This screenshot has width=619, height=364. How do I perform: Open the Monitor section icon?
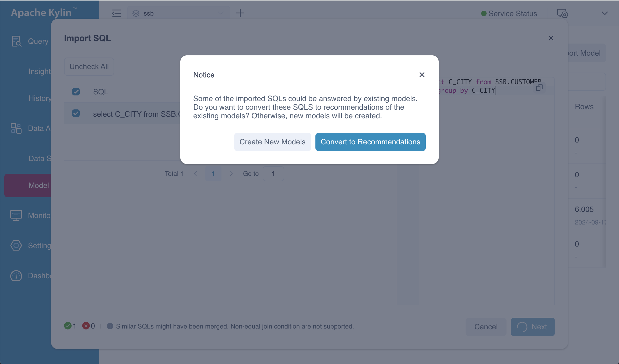(x=16, y=215)
